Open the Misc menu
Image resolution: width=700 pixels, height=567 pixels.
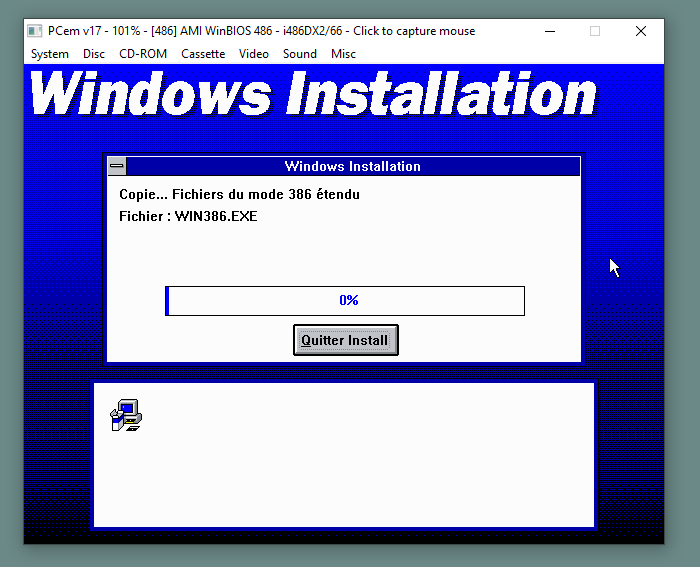tap(343, 54)
